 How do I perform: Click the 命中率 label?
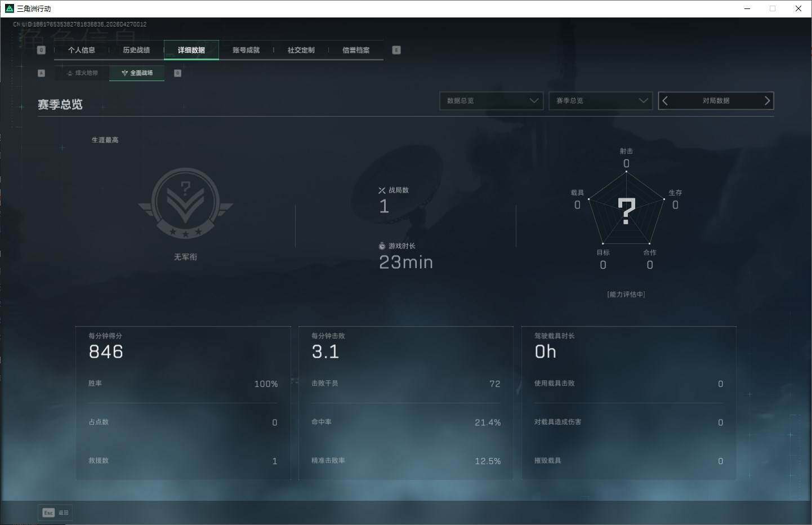[322, 422]
